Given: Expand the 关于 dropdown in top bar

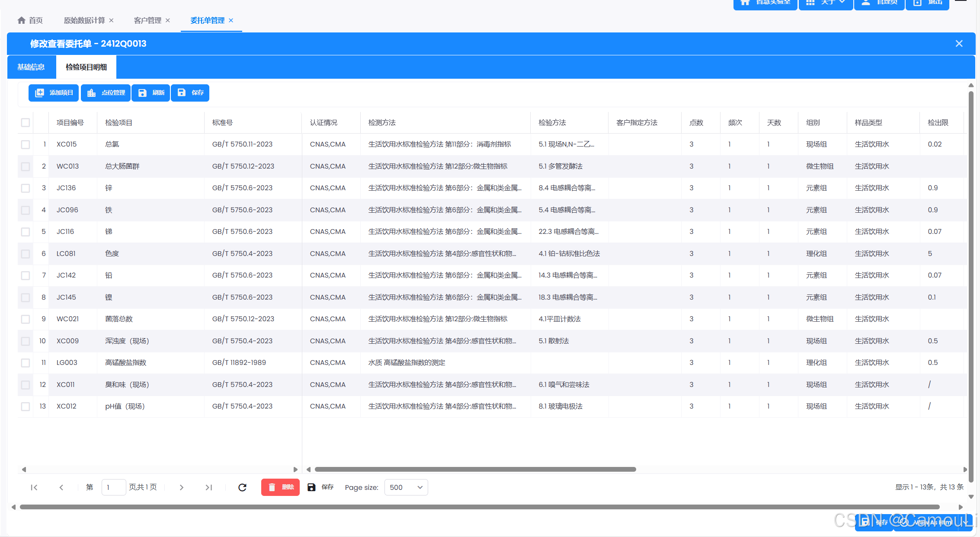Looking at the screenshot, I should [x=826, y=3].
